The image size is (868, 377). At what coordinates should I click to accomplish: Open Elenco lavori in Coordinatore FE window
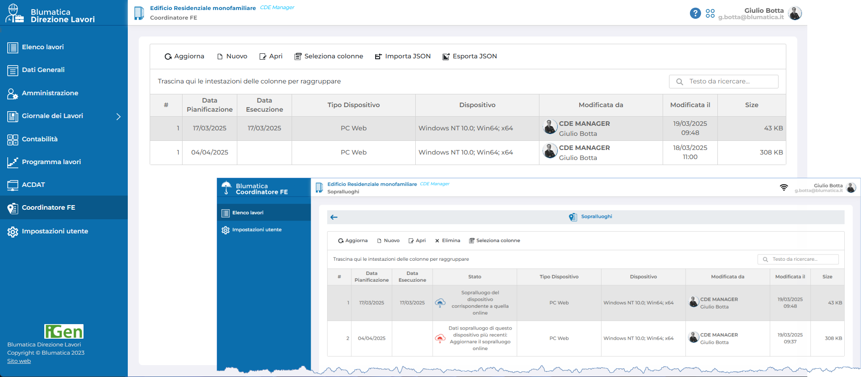coord(264,213)
